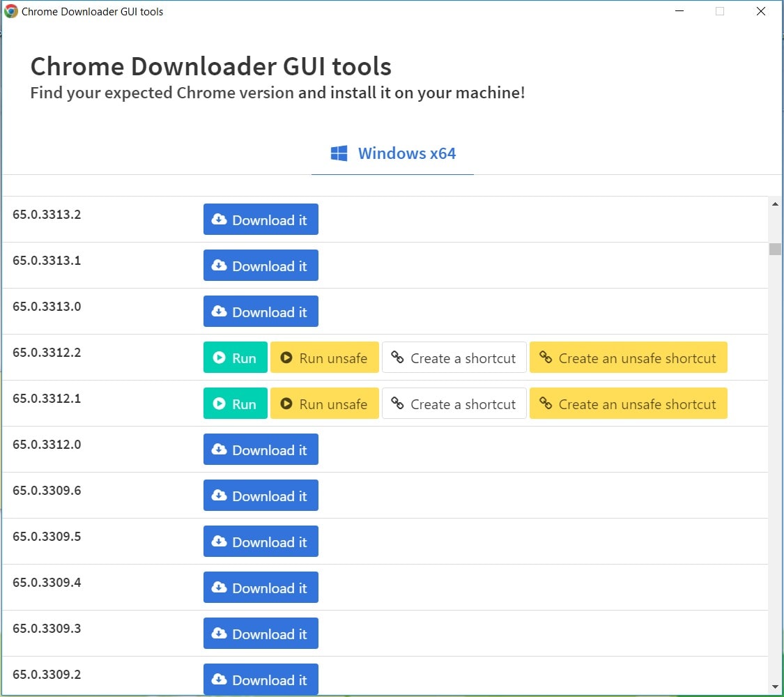Viewport: 784px width, 697px height.
Task: Minimize the Chrome Downloader window
Action: pos(679,11)
